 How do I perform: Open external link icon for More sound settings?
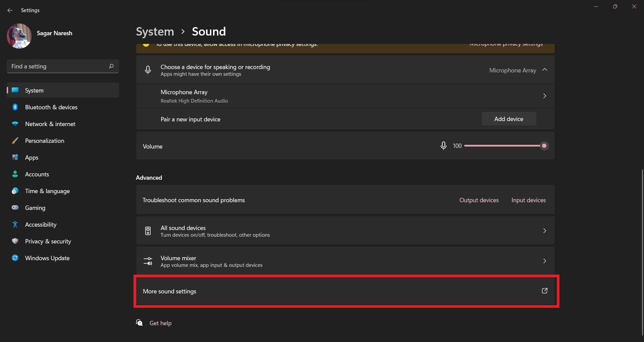(x=544, y=291)
